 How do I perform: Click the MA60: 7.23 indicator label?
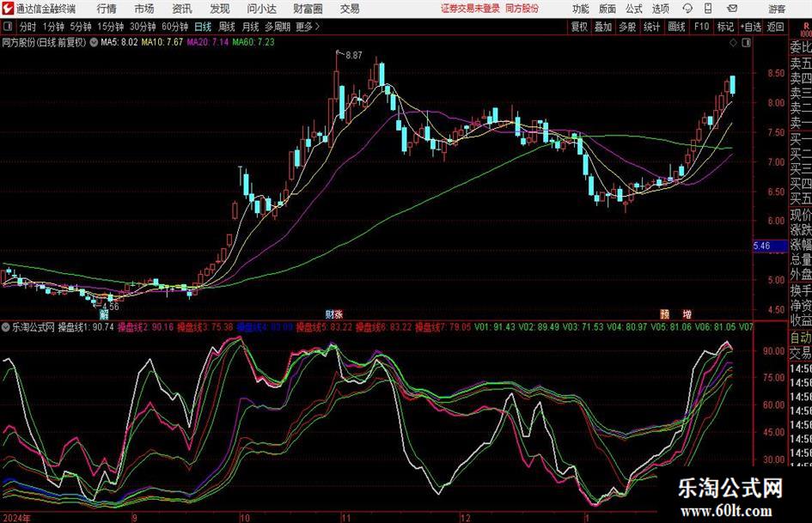(x=253, y=42)
